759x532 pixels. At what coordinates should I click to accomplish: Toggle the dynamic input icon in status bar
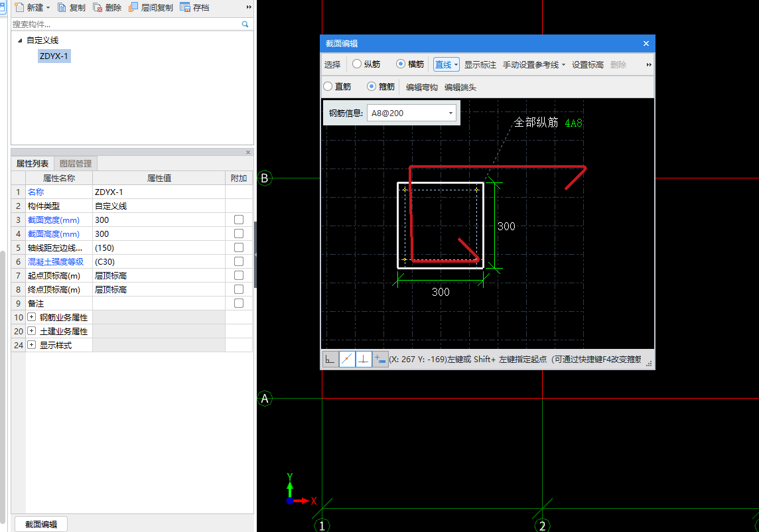tap(380, 359)
